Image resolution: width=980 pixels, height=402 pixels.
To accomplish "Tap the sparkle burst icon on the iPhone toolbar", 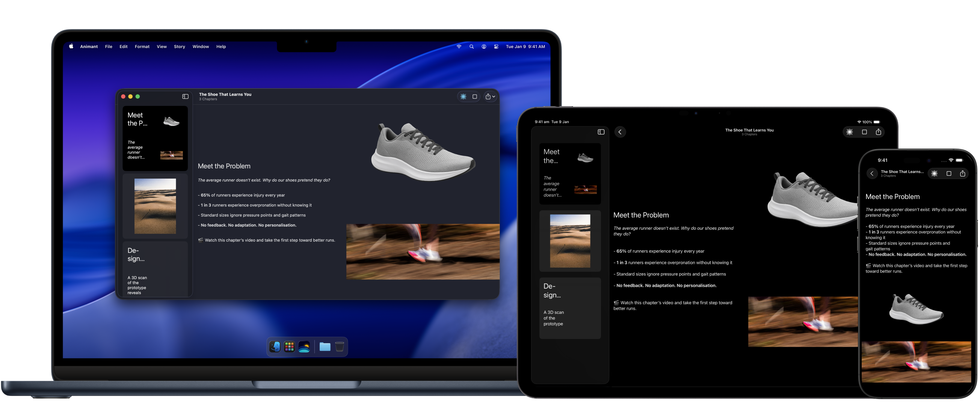I will [934, 173].
